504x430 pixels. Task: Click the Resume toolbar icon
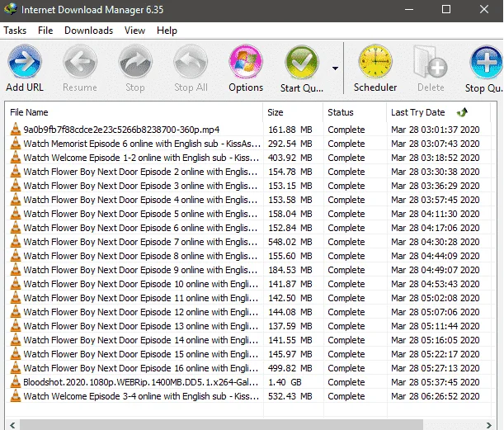pos(80,61)
